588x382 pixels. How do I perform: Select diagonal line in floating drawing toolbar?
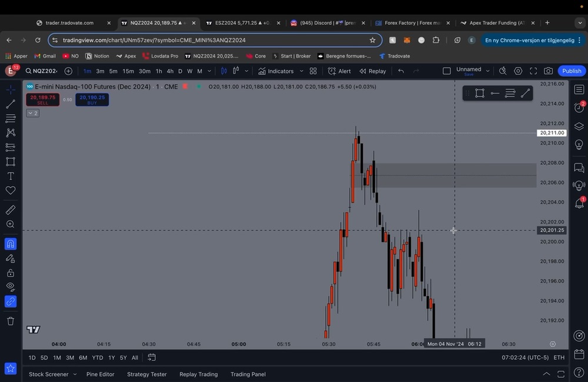click(525, 93)
